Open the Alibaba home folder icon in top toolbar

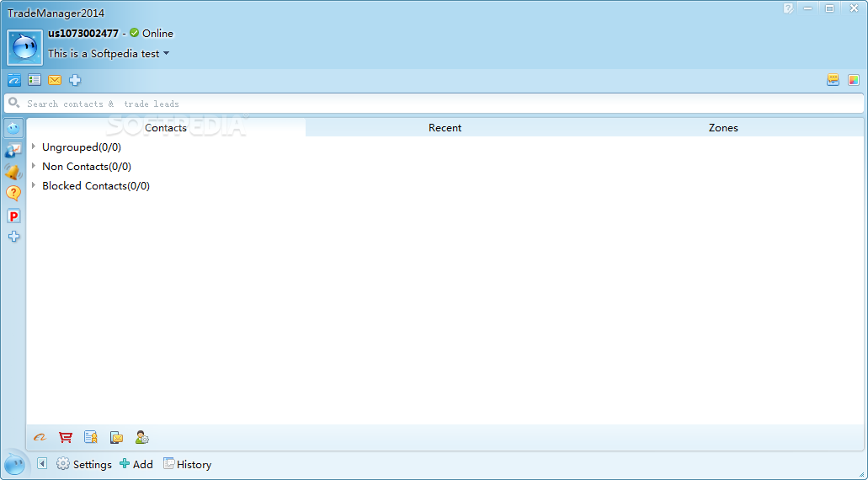pos(13,80)
